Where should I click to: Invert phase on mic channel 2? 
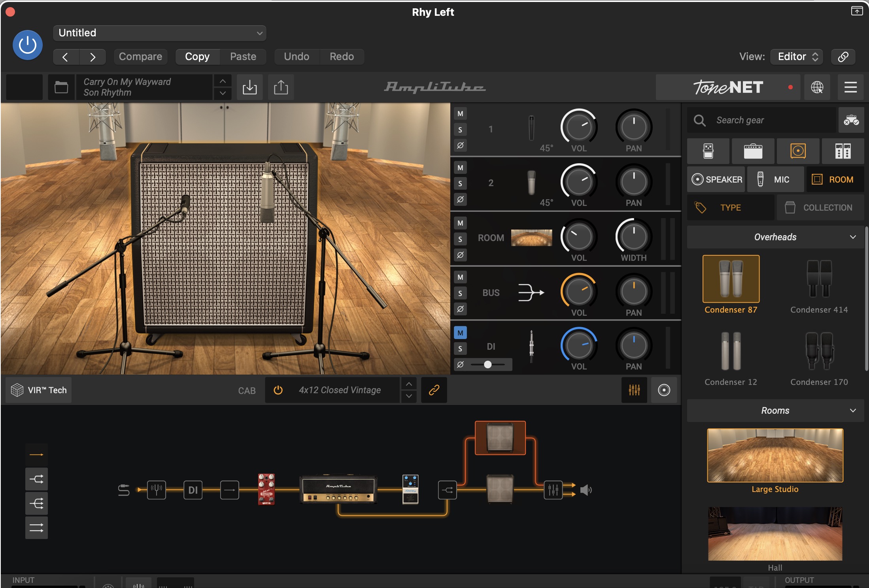[x=460, y=199]
